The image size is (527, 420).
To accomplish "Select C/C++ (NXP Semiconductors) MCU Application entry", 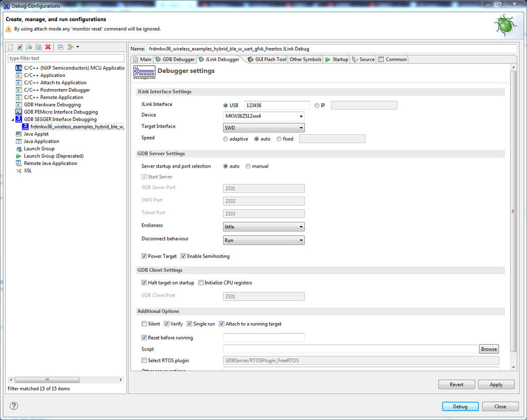I will click(70, 68).
